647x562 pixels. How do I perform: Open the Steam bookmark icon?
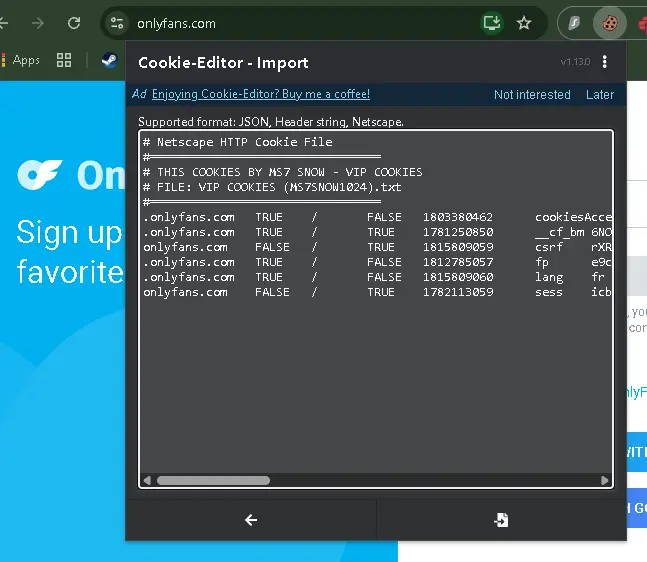109,60
